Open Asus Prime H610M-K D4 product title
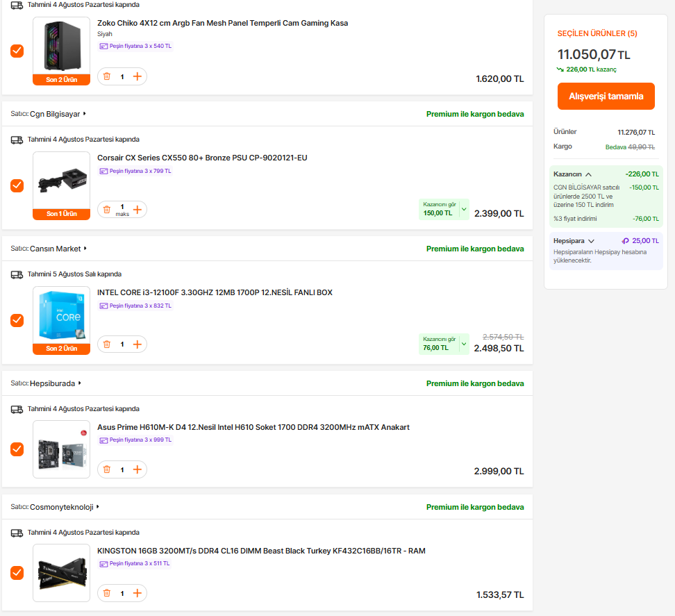The image size is (675, 616). tap(253, 428)
